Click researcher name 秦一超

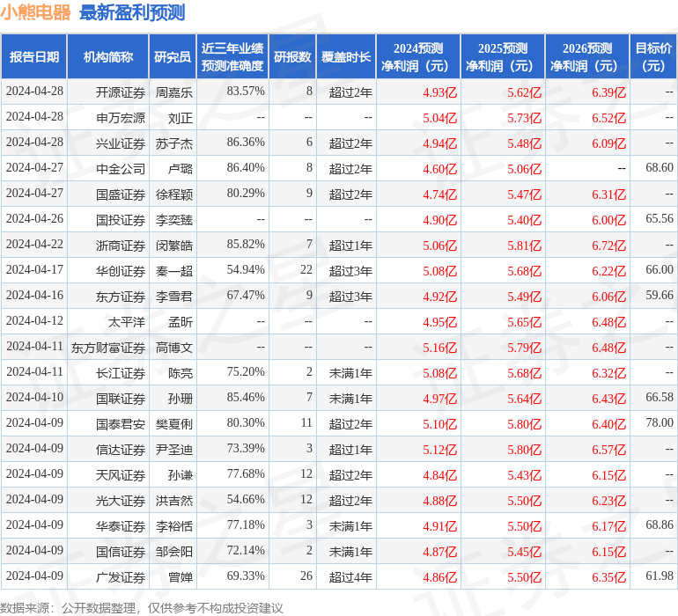pyautogui.click(x=173, y=271)
